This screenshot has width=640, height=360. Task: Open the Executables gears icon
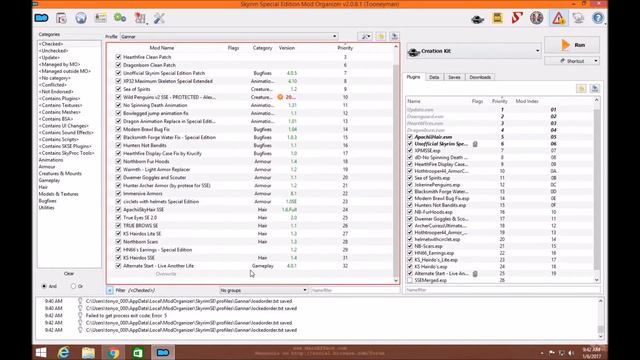(x=120, y=18)
